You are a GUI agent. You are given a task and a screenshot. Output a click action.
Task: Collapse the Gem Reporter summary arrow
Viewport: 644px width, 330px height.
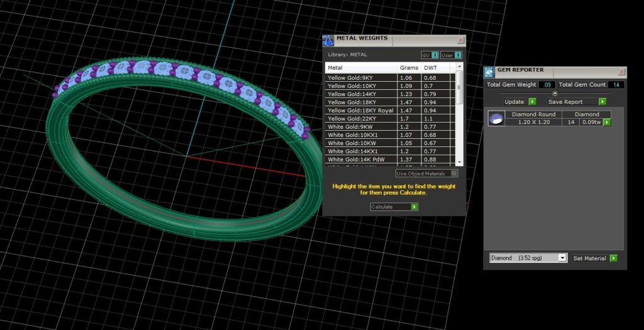(x=555, y=93)
